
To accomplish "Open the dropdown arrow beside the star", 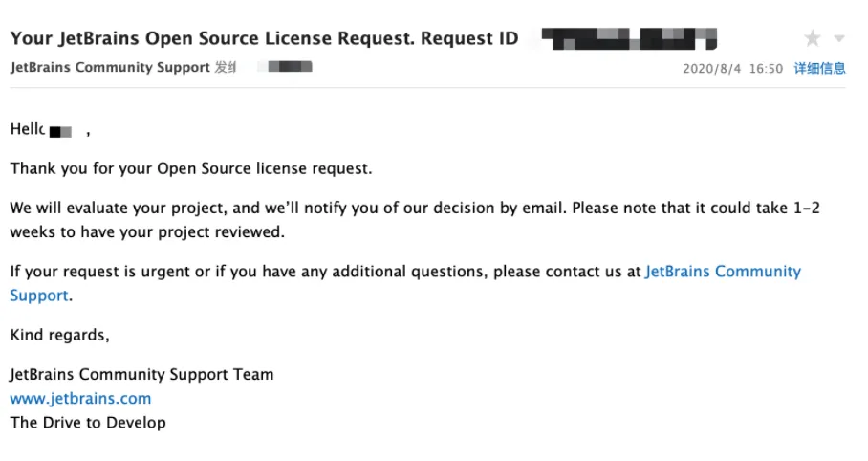I will [x=839, y=39].
